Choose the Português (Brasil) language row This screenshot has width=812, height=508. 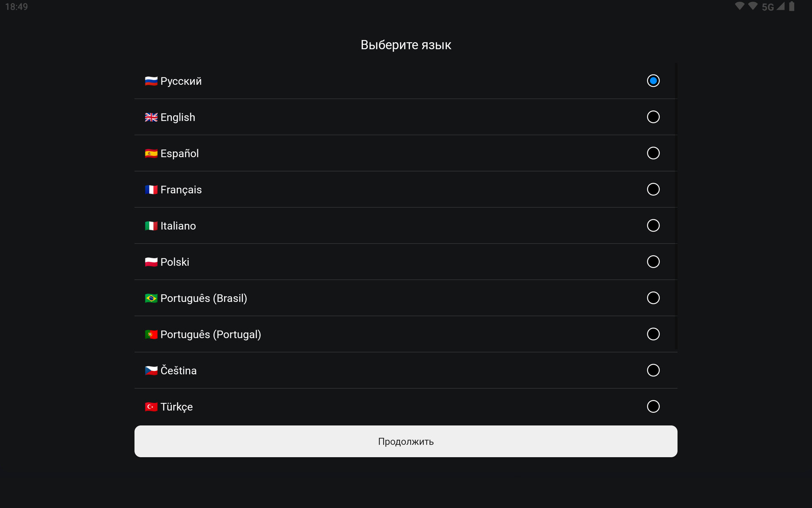406,298
